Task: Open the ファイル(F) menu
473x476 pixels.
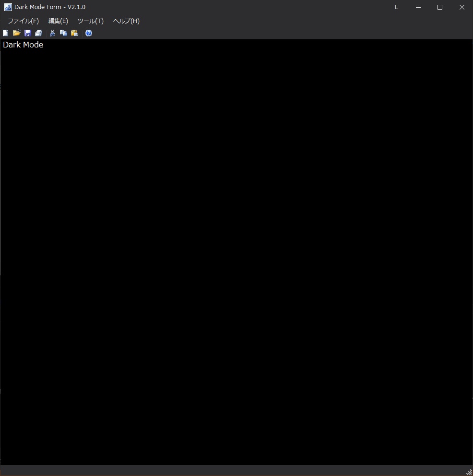Action: [x=23, y=21]
